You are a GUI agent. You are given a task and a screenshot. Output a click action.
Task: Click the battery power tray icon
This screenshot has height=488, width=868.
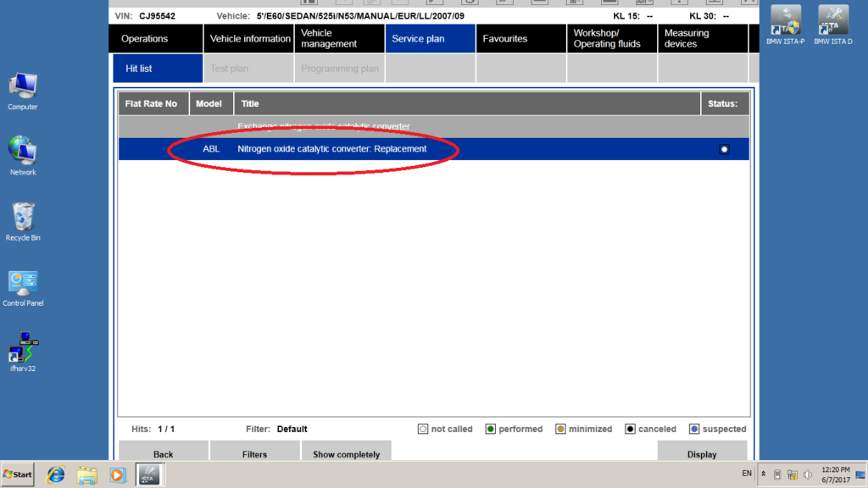pos(777,474)
